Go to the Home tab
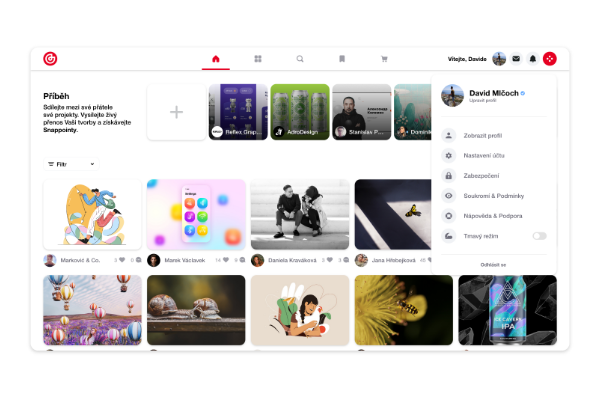Image resolution: width=600 pixels, height=400 pixels. 215,59
